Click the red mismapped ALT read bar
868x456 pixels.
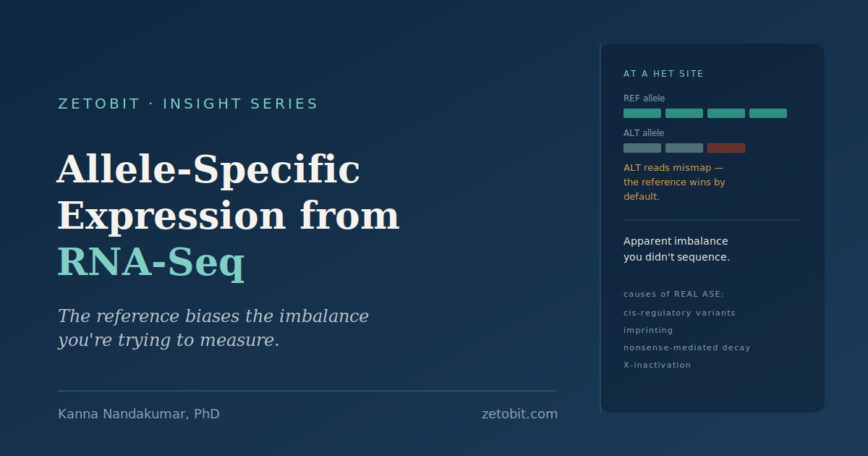726,148
